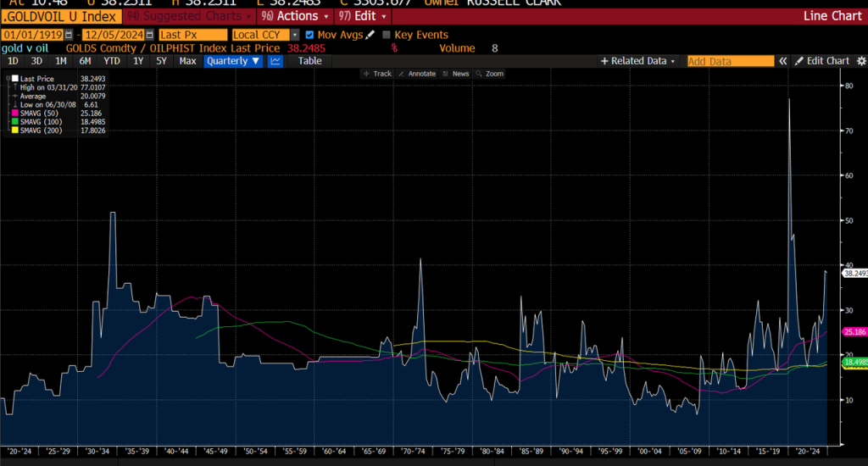This screenshot has height=466, width=868.
Task: Open the Actions menu
Action: tap(303, 16)
